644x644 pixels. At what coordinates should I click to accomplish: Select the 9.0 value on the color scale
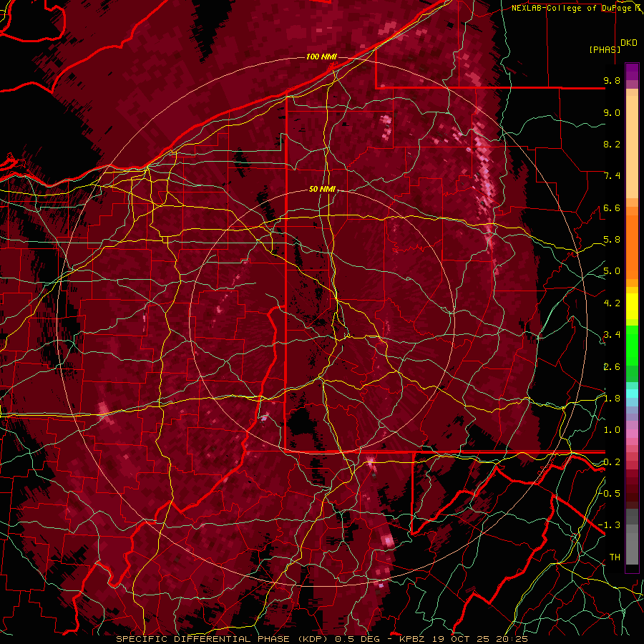coord(612,112)
